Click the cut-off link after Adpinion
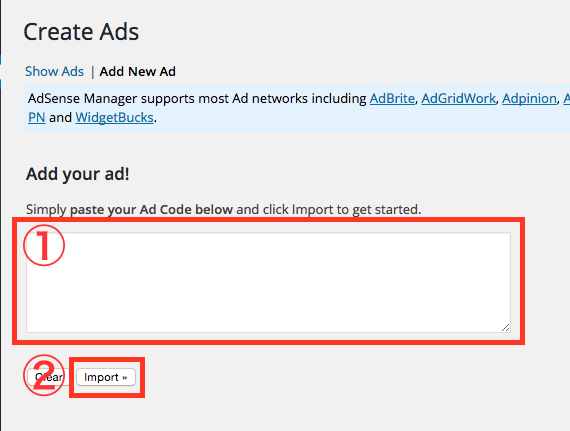This screenshot has width=570, height=431. tap(567, 98)
